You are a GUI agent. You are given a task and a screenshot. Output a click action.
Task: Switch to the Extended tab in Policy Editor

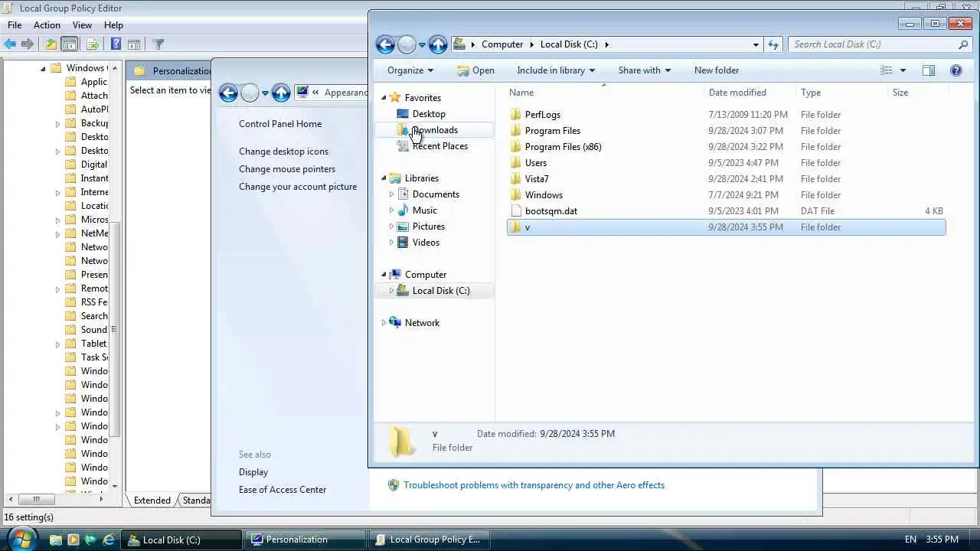pos(152,500)
